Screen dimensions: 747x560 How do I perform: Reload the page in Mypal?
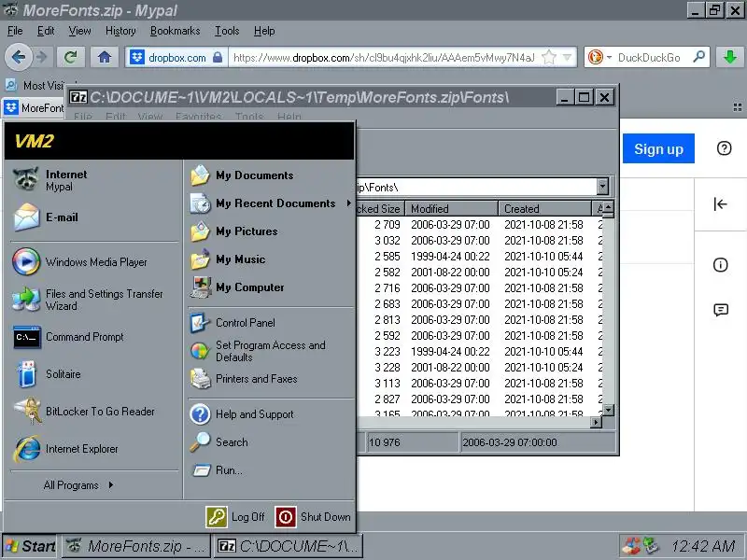tap(71, 58)
